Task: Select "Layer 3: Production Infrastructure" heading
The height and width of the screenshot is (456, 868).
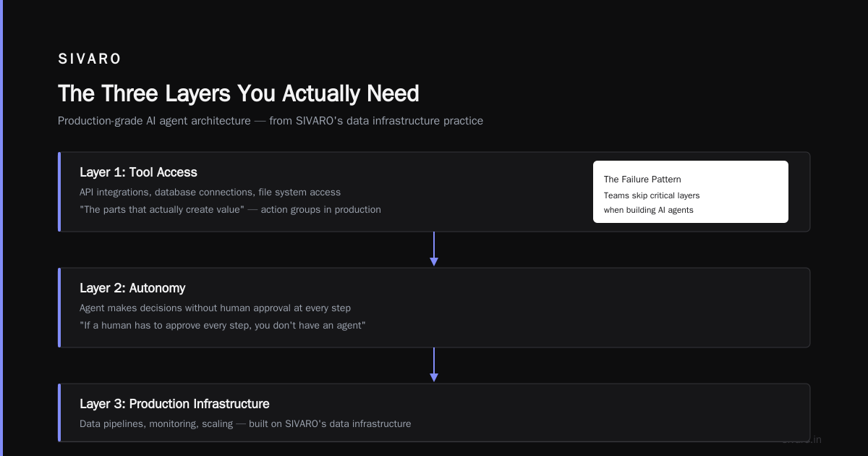Action: pos(174,404)
